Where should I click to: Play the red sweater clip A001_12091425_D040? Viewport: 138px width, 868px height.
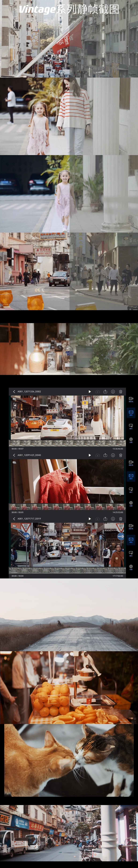(x=90, y=455)
